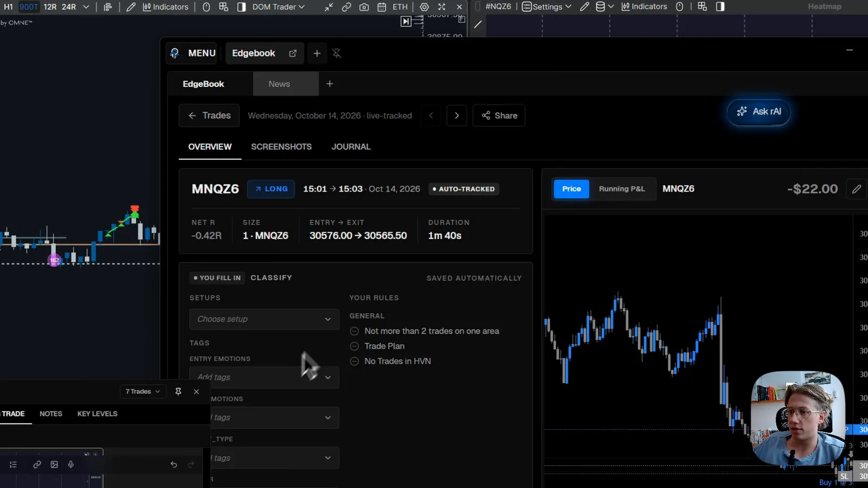Toggle the 'No Trades in HVN' rule

coord(354,361)
